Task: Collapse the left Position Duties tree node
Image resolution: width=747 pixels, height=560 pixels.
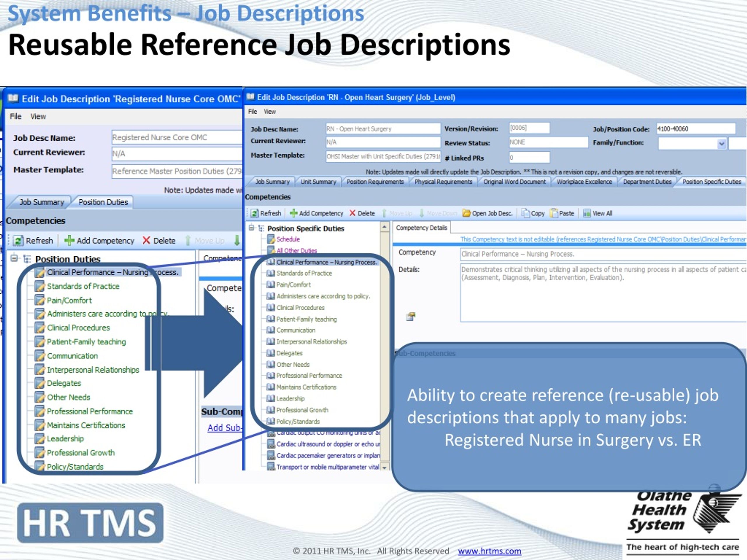Action: point(14,259)
